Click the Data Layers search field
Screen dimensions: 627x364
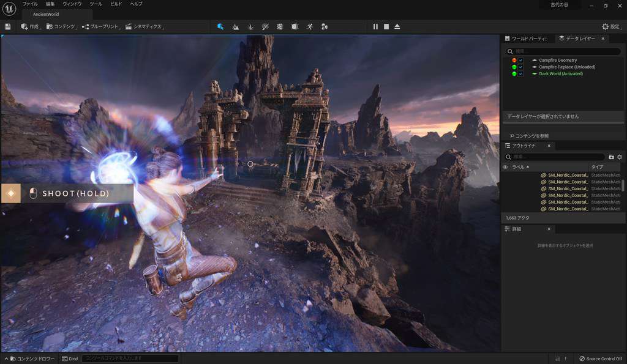(x=563, y=51)
